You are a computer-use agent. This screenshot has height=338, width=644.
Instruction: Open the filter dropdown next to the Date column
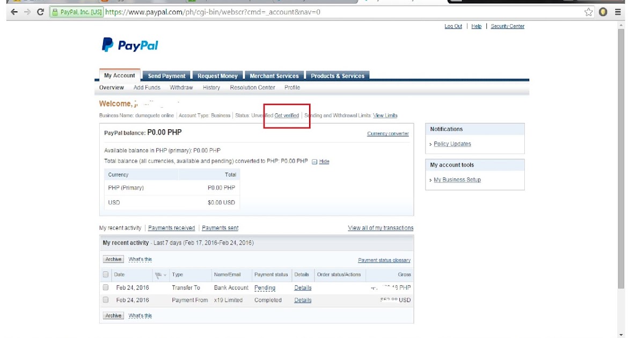tap(162, 274)
